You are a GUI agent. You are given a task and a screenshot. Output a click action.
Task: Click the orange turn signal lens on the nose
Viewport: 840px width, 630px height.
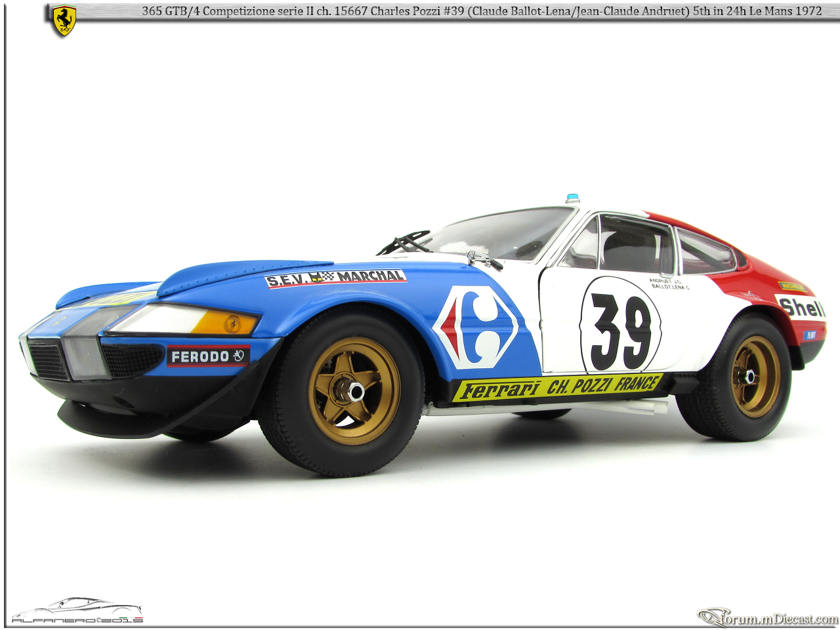click(225, 322)
